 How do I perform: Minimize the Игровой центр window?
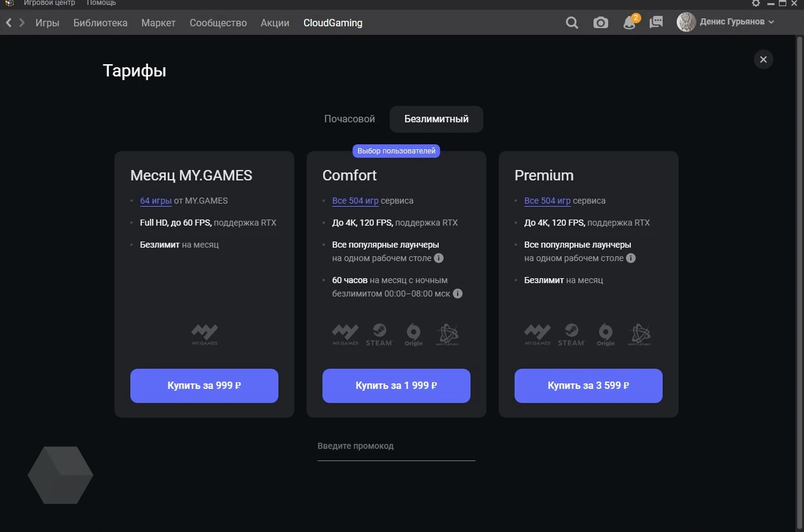[x=770, y=3]
